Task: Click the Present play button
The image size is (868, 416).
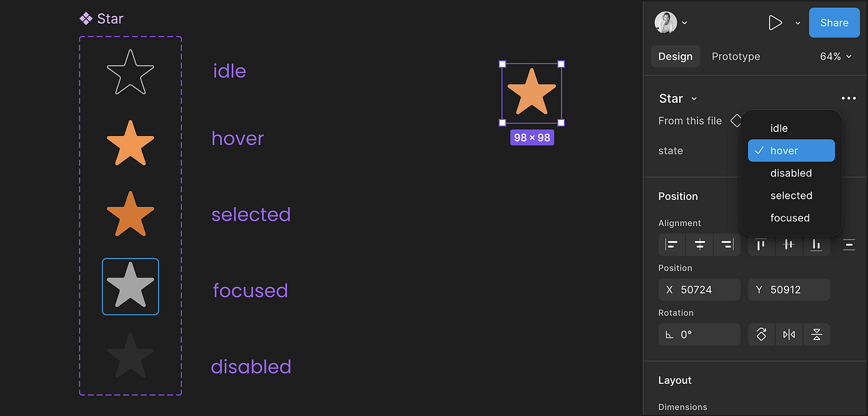Action: pos(776,23)
